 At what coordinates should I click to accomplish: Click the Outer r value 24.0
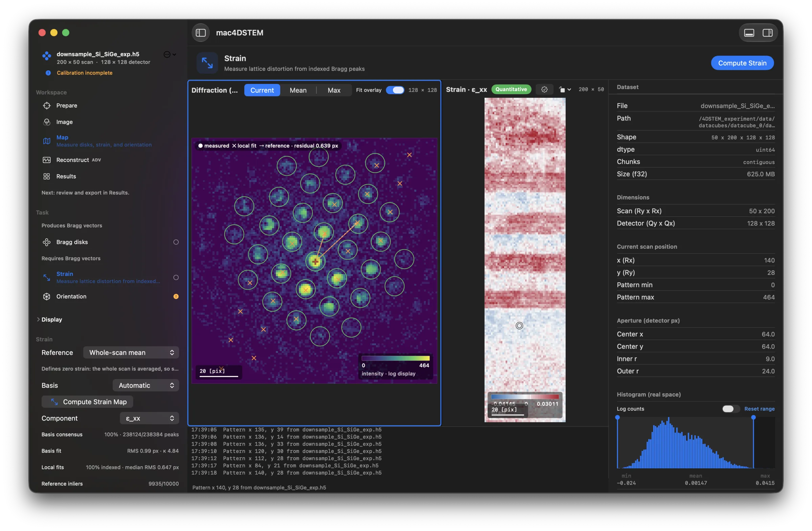click(x=768, y=371)
